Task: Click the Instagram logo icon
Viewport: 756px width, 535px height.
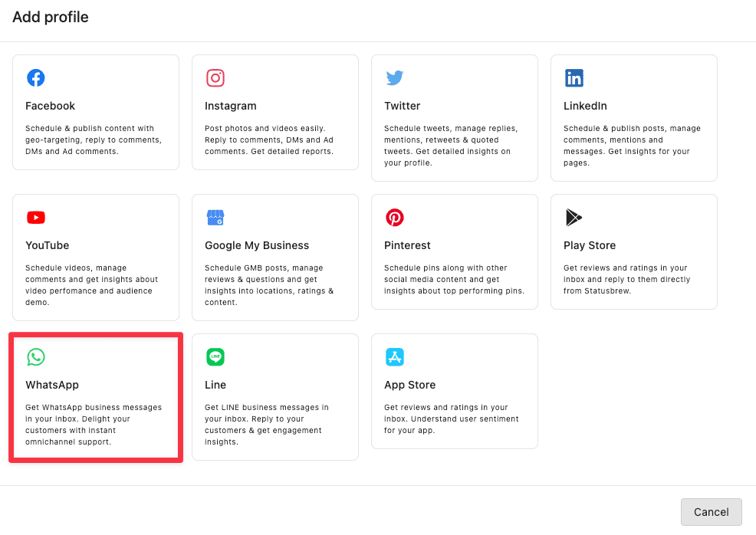Action: pyautogui.click(x=215, y=77)
